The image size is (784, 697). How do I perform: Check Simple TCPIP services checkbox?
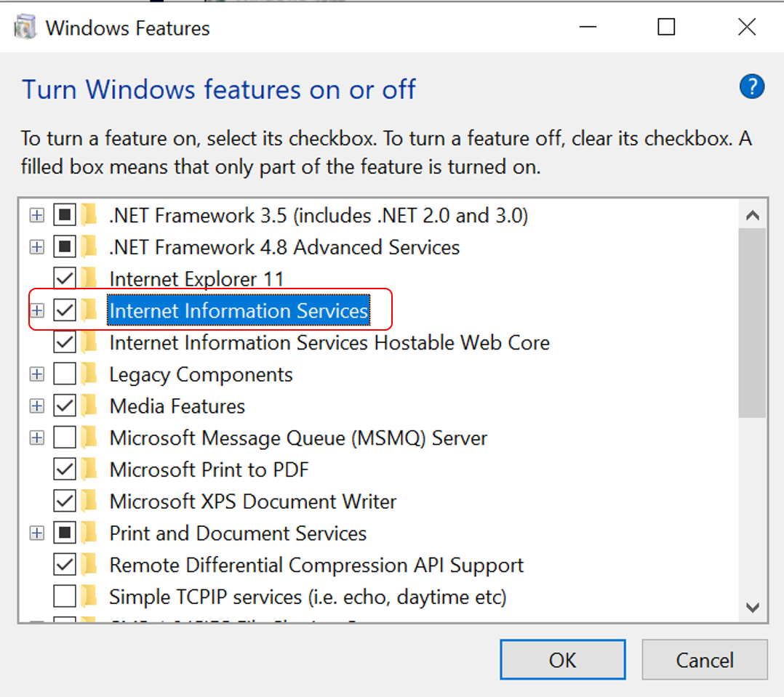click(65, 597)
